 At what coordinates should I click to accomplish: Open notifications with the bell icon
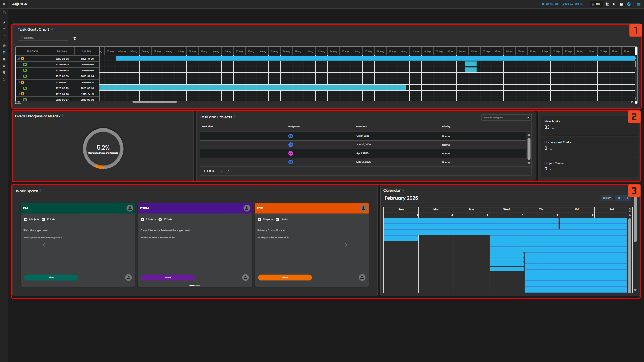pyautogui.click(x=614, y=4)
